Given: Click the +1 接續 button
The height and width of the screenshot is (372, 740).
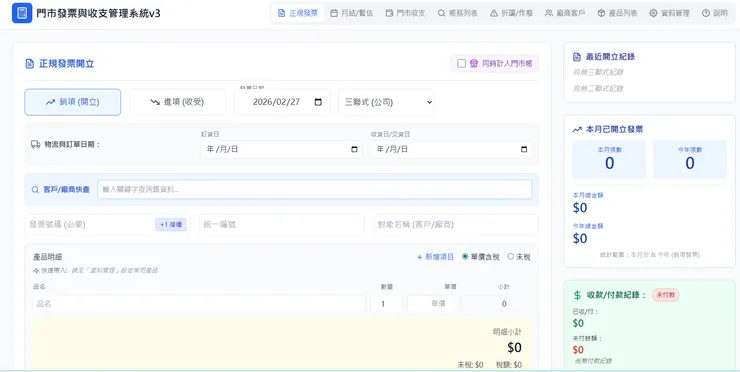Looking at the screenshot, I should [171, 225].
